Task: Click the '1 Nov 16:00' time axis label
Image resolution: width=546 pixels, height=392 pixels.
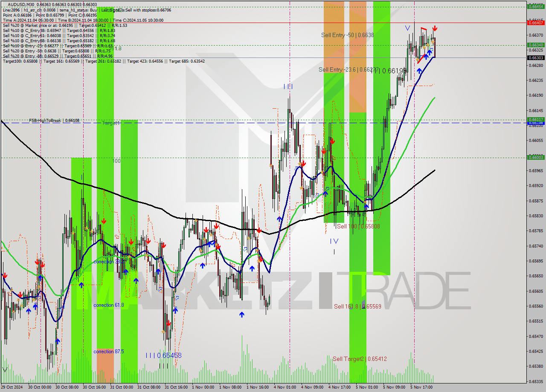Action: pyautogui.click(x=257, y=387)
